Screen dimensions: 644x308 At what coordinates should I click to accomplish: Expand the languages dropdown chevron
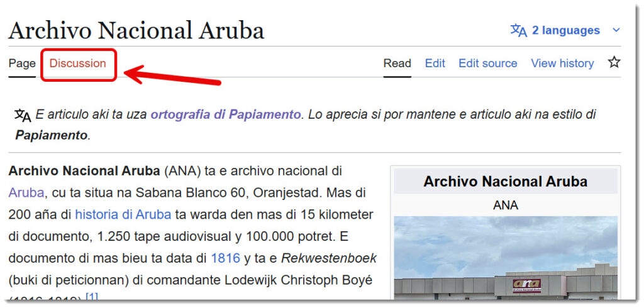[616, 30]
